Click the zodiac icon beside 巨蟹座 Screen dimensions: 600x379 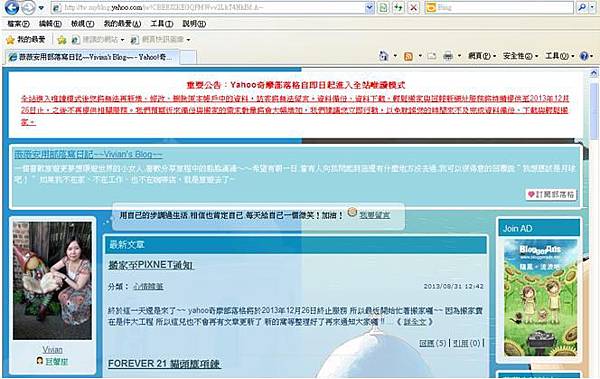click(x=39, y=361)
